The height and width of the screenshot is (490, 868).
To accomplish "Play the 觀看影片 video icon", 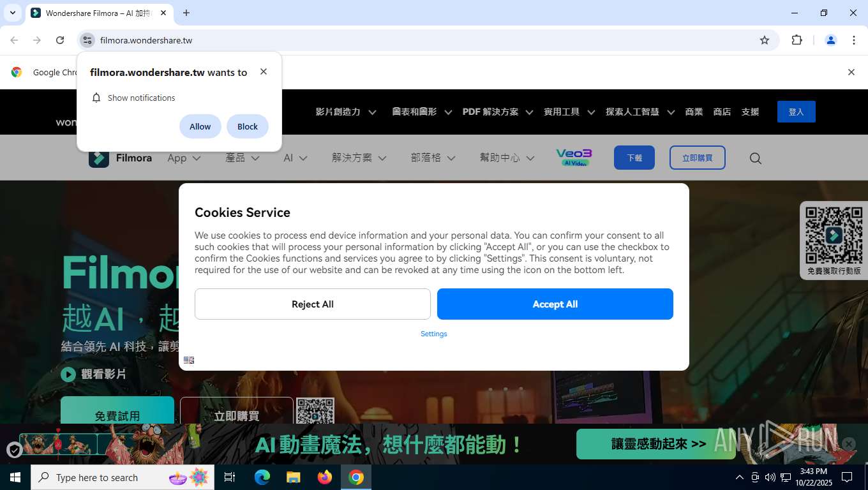I will click(x=68, y=374).
